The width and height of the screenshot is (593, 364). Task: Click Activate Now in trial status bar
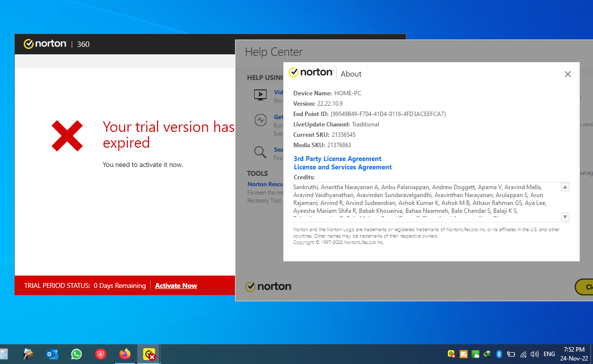tap(176, 285)
